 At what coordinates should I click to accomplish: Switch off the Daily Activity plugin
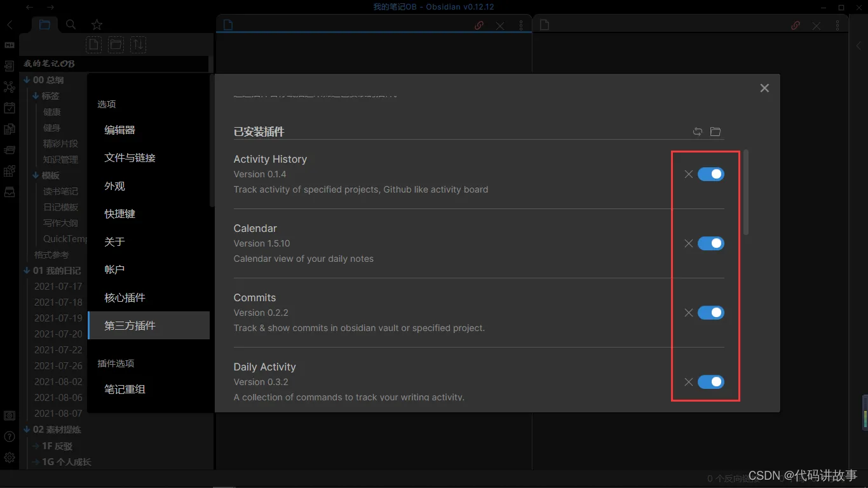[711, 382]
